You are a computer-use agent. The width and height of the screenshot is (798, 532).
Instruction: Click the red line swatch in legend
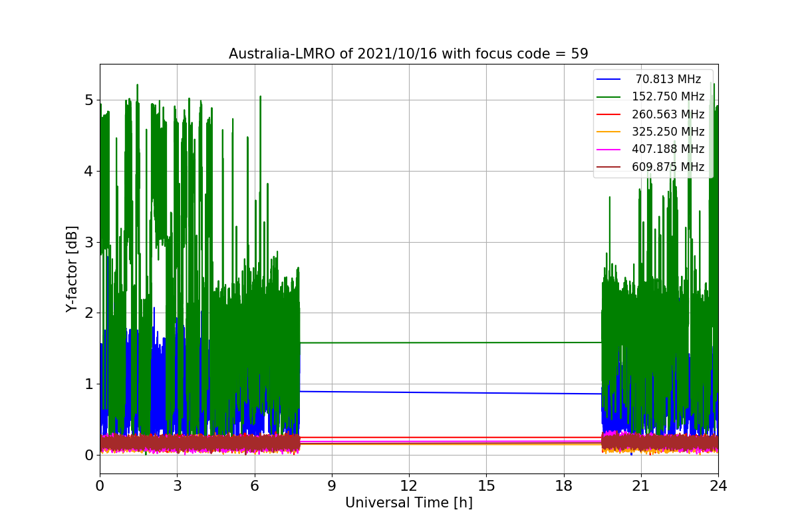[x=609, y=114]
